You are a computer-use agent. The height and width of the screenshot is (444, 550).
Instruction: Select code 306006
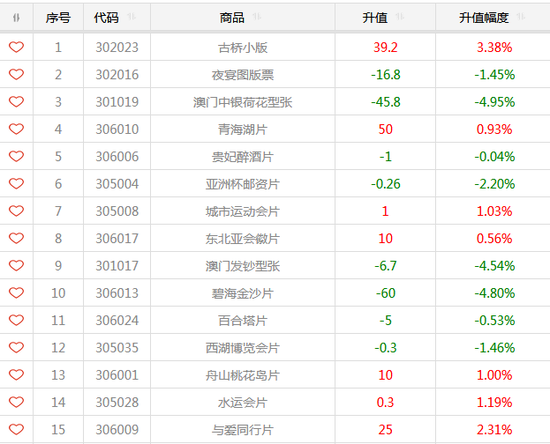(117, 157)
